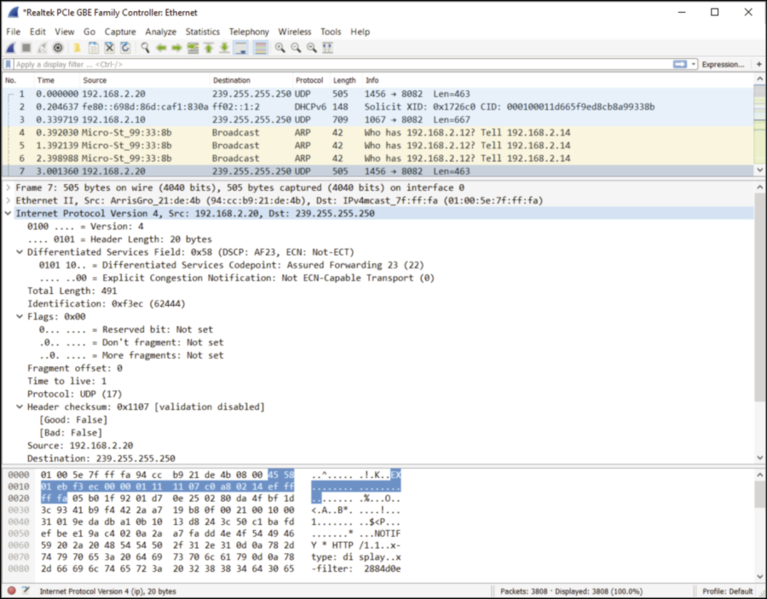Zoom out the main window text
The width and height of the screenshot is (767, 599).
[296, 48]
